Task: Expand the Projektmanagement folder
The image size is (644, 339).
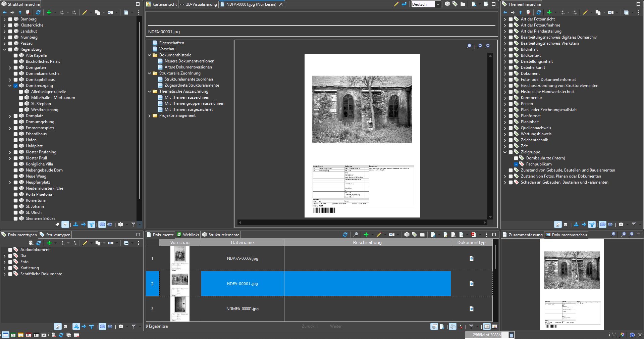Action: pos(150,116)
